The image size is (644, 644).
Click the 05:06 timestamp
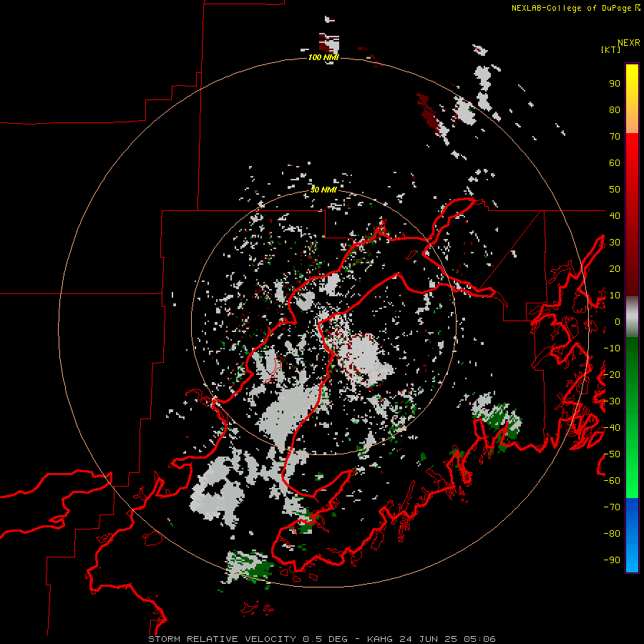click(479, 639)
